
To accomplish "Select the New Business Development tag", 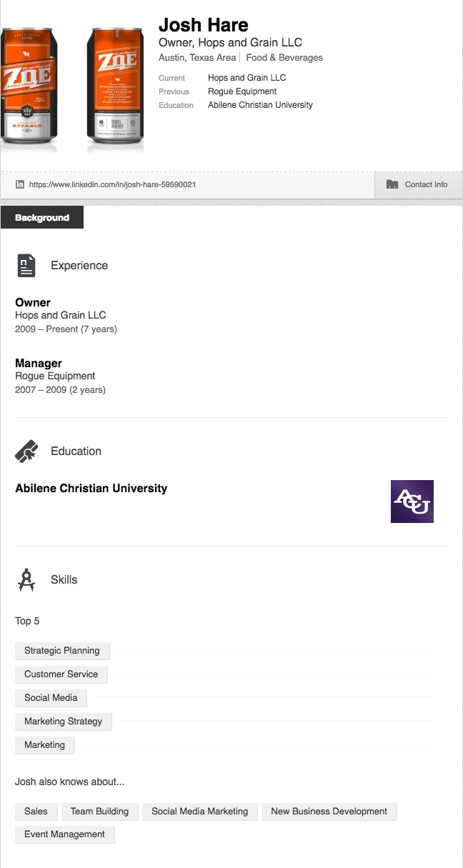I will coord(329,812).
